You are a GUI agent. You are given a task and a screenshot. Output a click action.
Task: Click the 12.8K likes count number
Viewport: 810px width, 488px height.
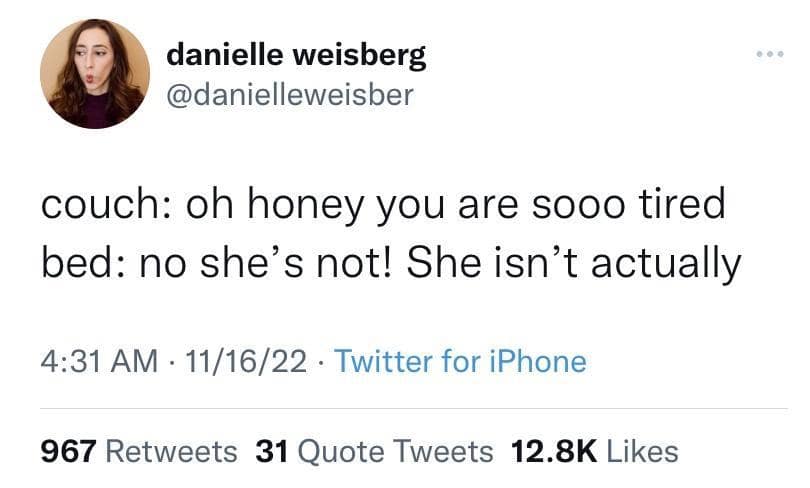[554, 451]
